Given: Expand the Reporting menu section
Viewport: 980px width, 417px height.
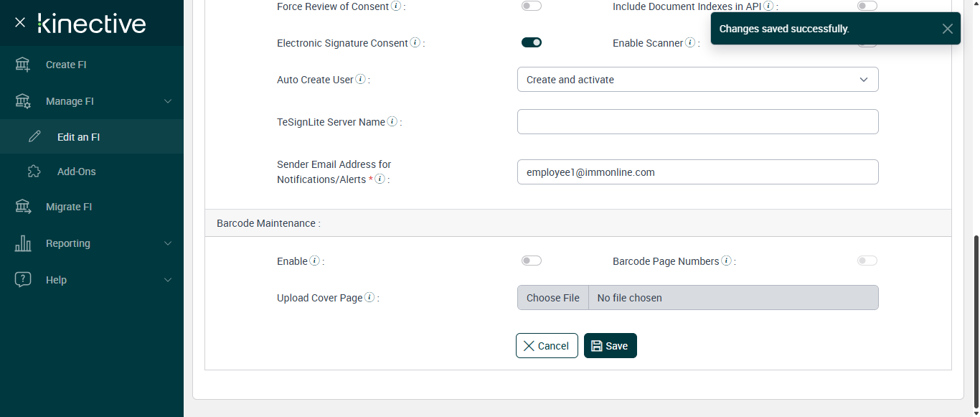Looking at the screenshot, I should [168, 243].
